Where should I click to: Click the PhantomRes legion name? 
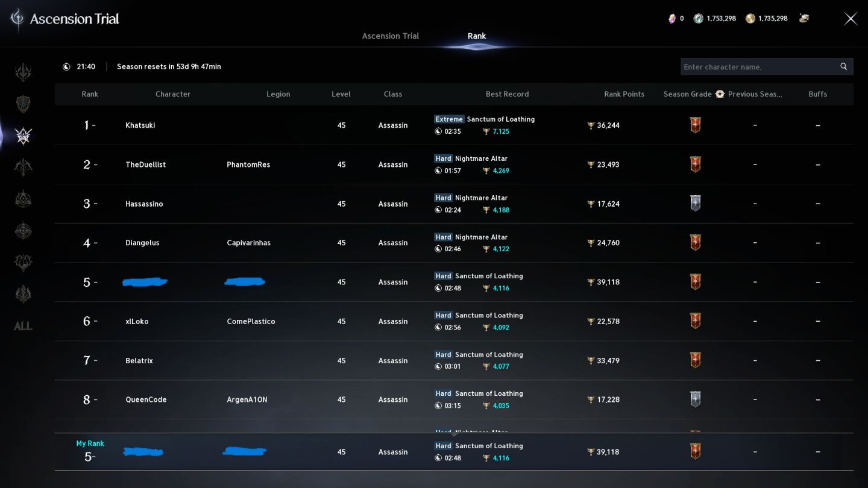click(248, 164)
